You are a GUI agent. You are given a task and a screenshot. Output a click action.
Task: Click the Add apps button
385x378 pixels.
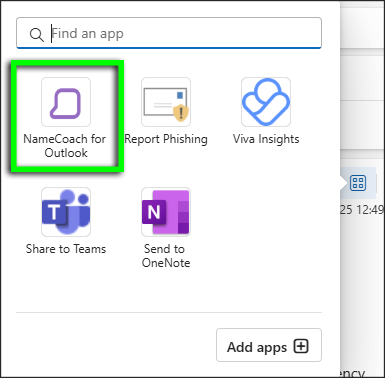click(x=269, y=345)
